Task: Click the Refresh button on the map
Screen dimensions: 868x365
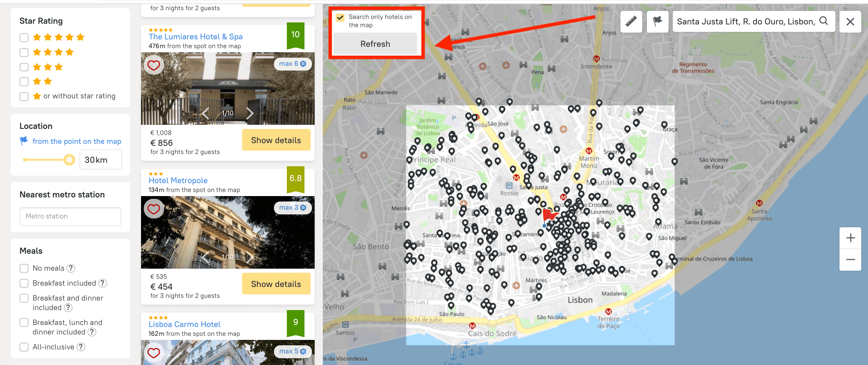Action: (375, 44)
